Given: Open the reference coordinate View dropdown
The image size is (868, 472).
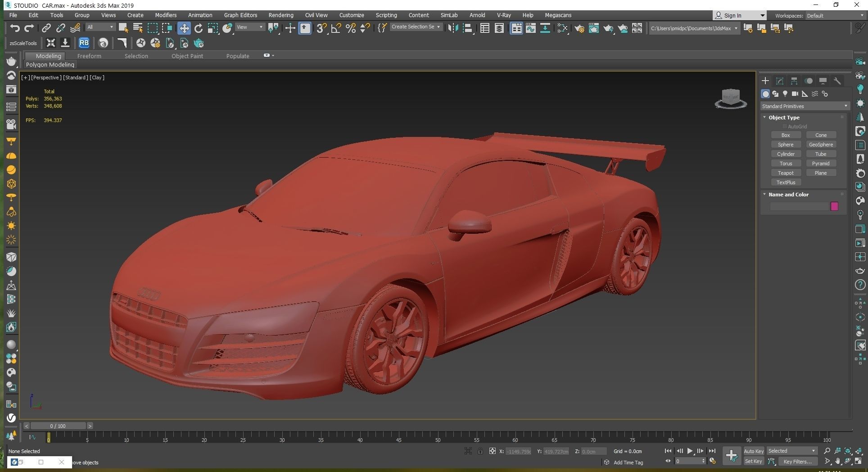Looking at the screenshot, I should pos(250,27).
